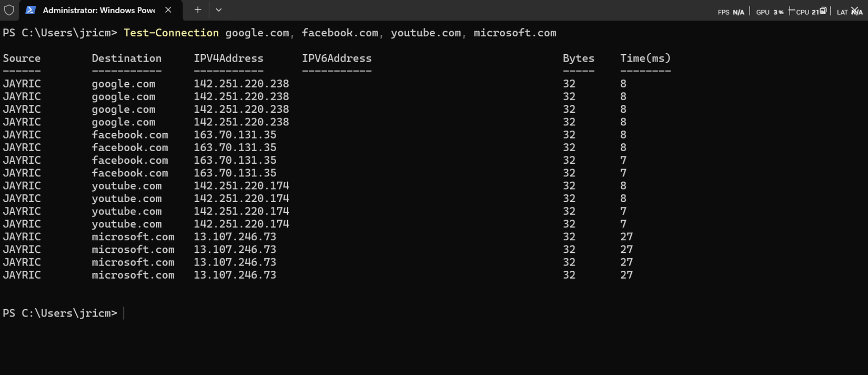Click the blinking cursor at the prompt
The width and height of the screenshot is (868, 375).
124,313
